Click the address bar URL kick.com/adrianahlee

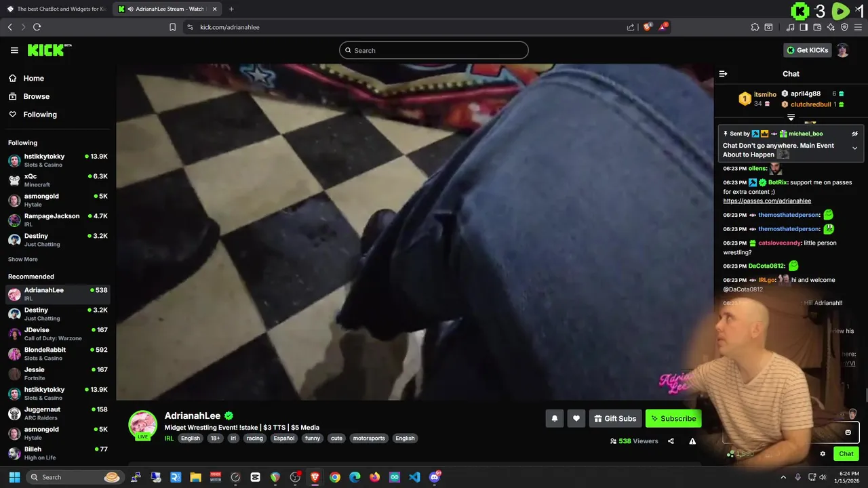point(230,27)
